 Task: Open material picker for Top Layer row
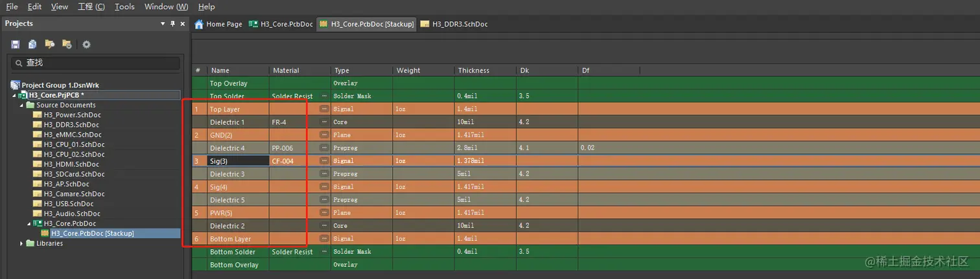pos(325,109)
